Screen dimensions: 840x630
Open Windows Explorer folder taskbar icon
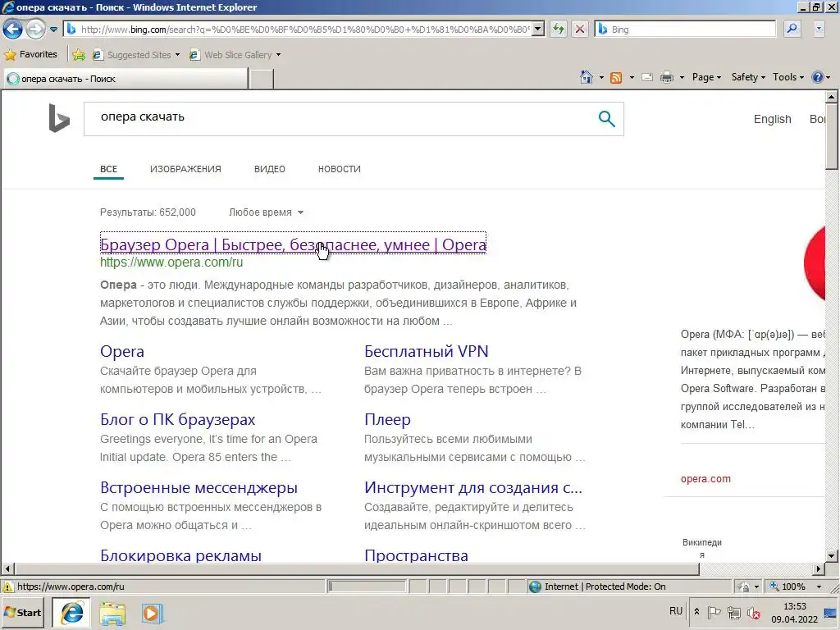[112, 614]
